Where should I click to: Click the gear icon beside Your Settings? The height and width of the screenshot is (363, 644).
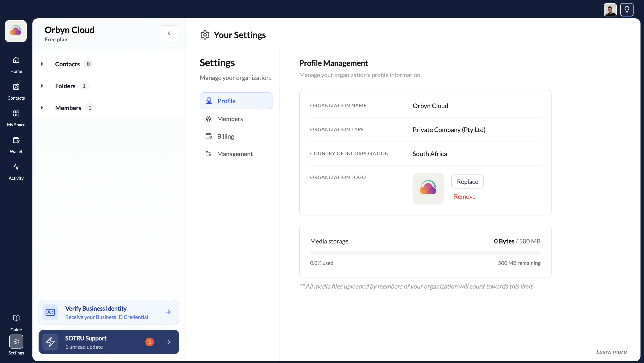click(x=205, y=35)
